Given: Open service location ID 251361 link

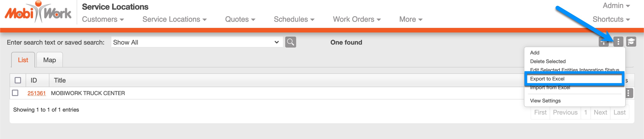Looking at the screenshot, I should [37, 93].
